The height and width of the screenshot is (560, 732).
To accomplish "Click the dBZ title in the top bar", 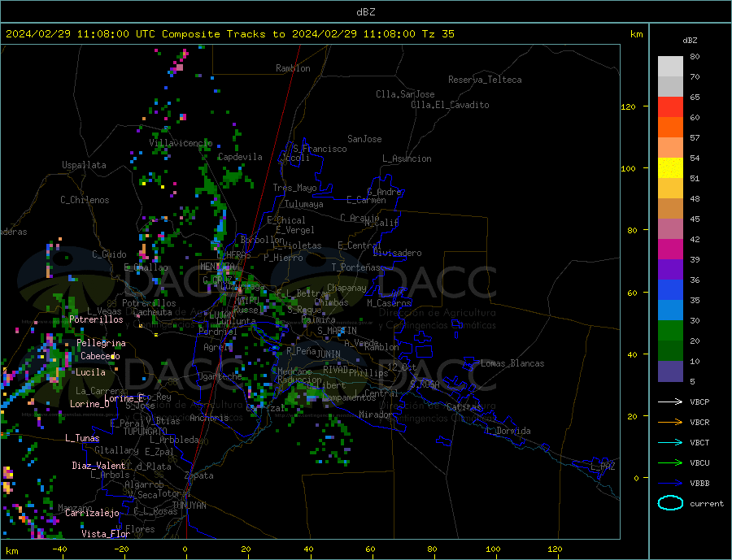I will pyautogui.click(x=365, y=12).
